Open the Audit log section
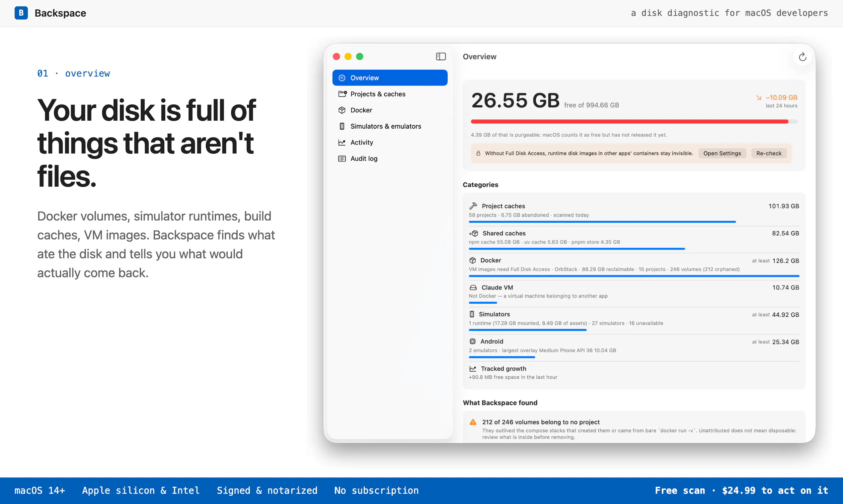The image size is (843, 504). tap(390, 158)
